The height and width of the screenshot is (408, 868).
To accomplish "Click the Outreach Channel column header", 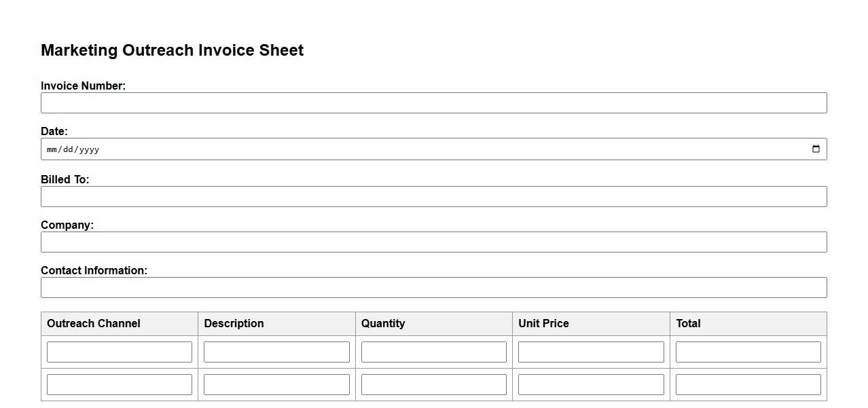I will click(x=94, y=324).
